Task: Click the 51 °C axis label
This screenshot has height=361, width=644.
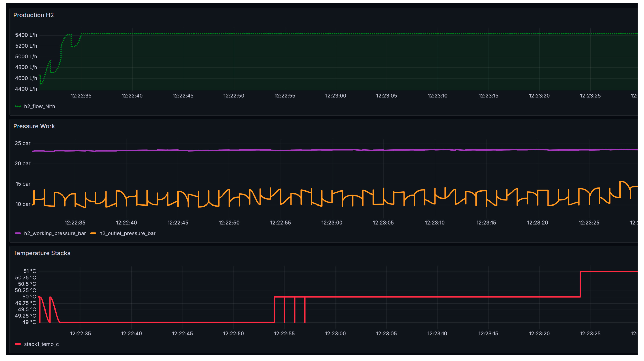Action: pyautogui.click(x=30, y=271)
